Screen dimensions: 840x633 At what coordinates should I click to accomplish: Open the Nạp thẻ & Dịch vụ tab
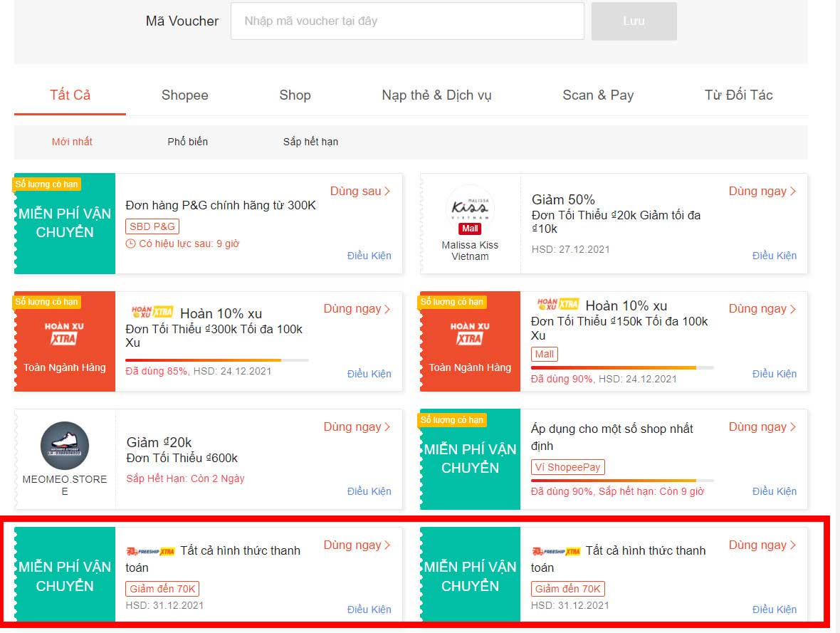point(436,95)
